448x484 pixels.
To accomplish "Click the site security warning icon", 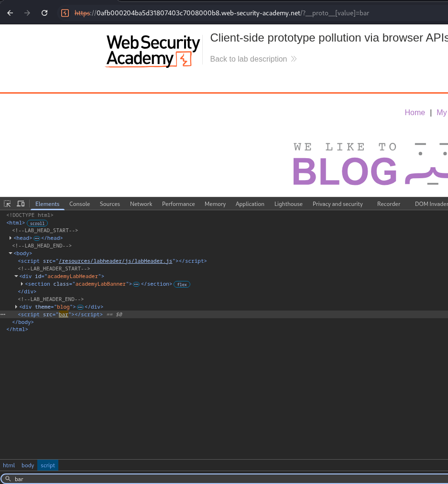I will tap(65, 13).
